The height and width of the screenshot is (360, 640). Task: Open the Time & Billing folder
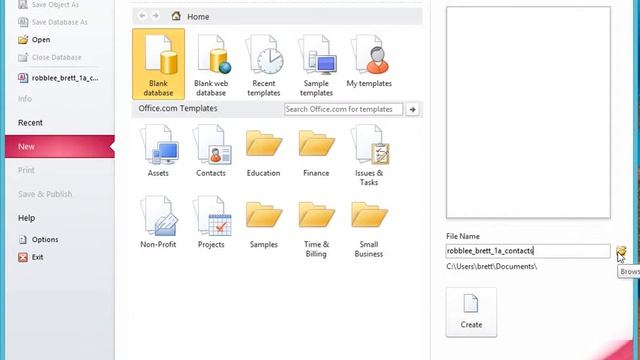click(x=316, y=229)
